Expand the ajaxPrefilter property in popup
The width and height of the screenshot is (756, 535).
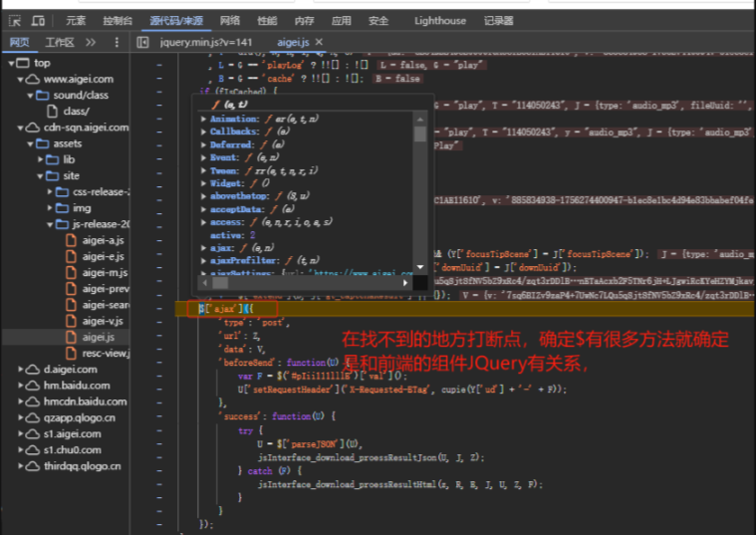[203, 260]
